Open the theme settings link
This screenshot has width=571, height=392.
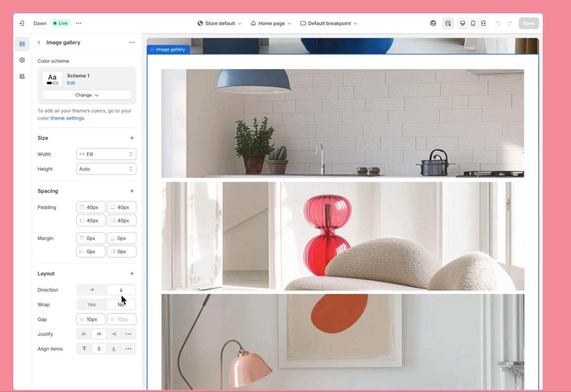tap(68, 118)
